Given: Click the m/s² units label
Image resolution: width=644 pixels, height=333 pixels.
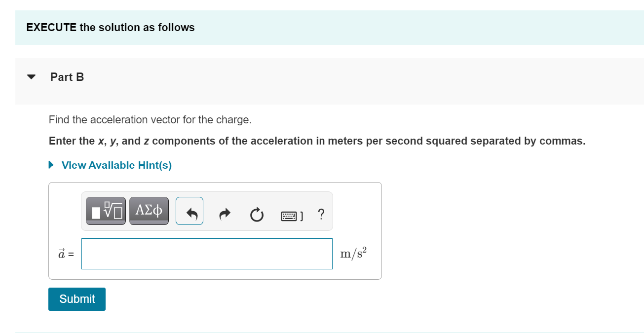Looking at the screenshot, I should tap(353, 253).
